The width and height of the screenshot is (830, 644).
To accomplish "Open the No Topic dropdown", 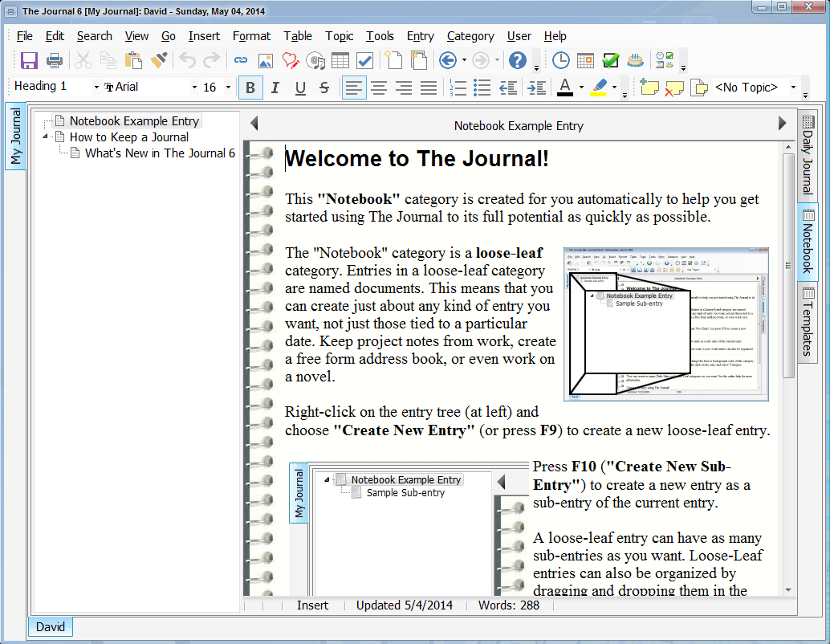I will (793, 88).
